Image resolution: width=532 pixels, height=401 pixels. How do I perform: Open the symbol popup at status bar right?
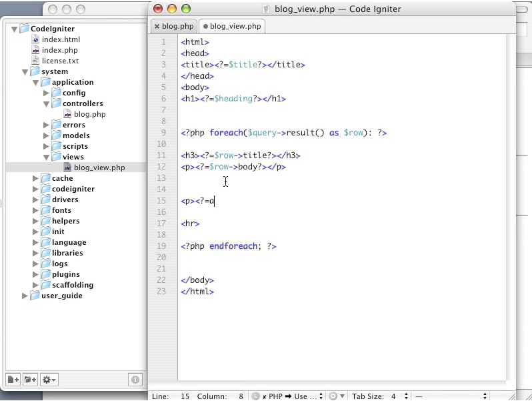coord(451,396)
